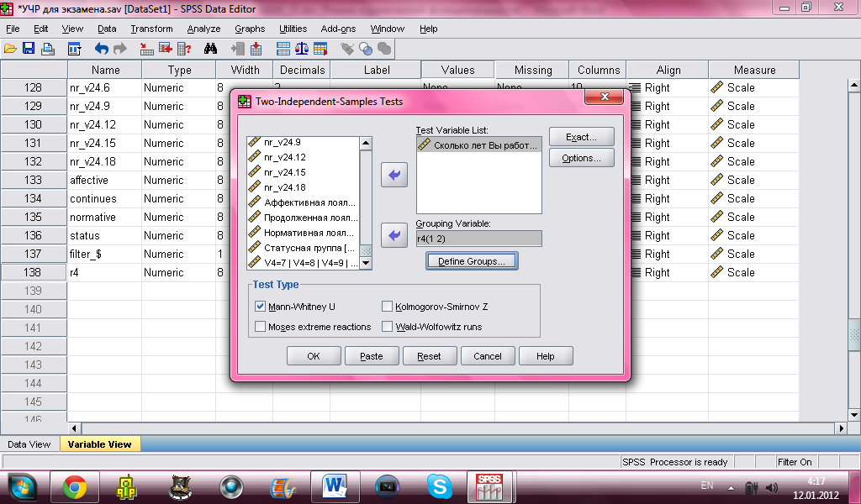
Task: Click Cancel in the tests dialog
Action: (488, 356)
